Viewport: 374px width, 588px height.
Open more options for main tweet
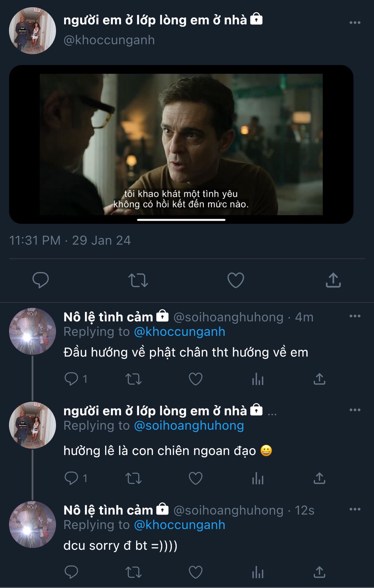point(355,23)
